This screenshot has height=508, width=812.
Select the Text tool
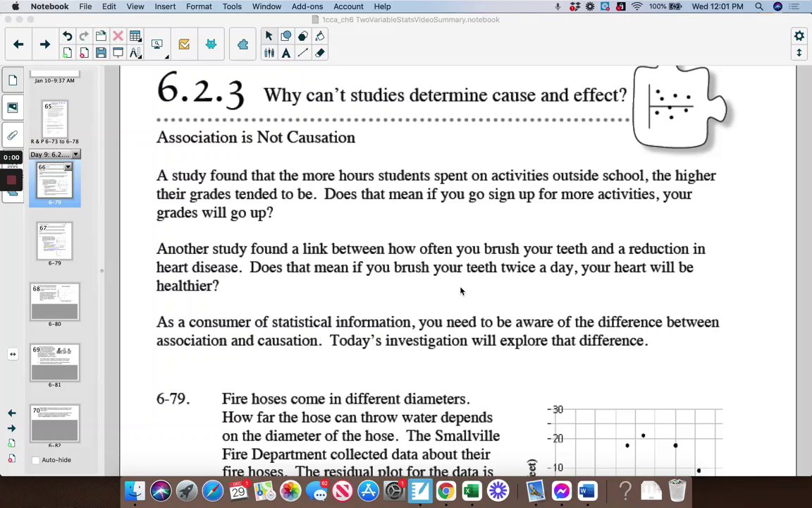point(286,52)
